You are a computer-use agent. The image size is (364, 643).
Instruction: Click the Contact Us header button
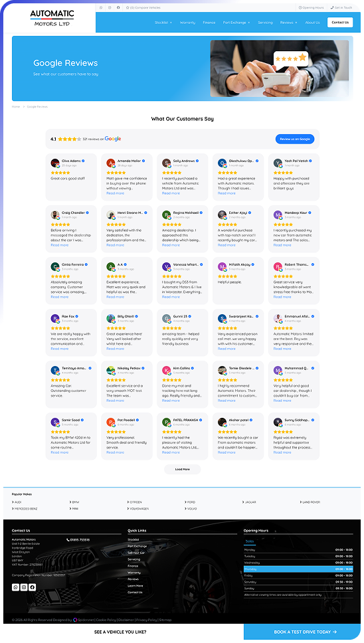[340, 23]
